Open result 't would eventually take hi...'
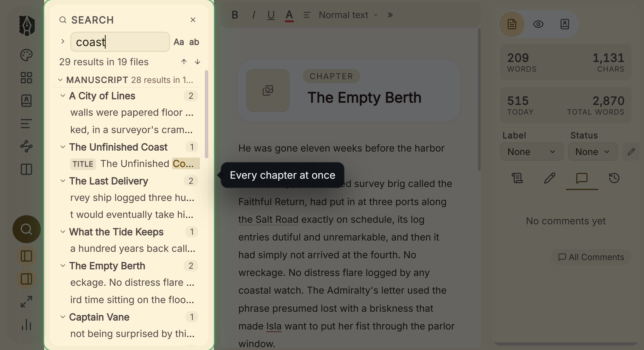Viewport: 644px width, 350px height. [x=132, y=215]
